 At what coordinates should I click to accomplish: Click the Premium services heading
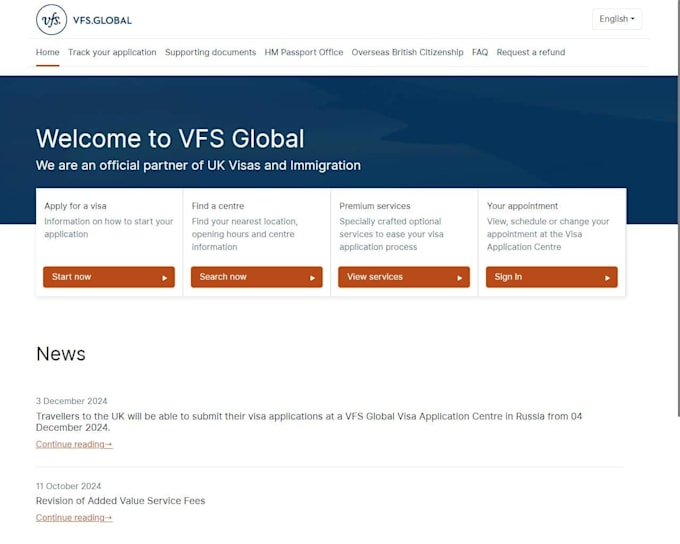(x=375, y=206)
